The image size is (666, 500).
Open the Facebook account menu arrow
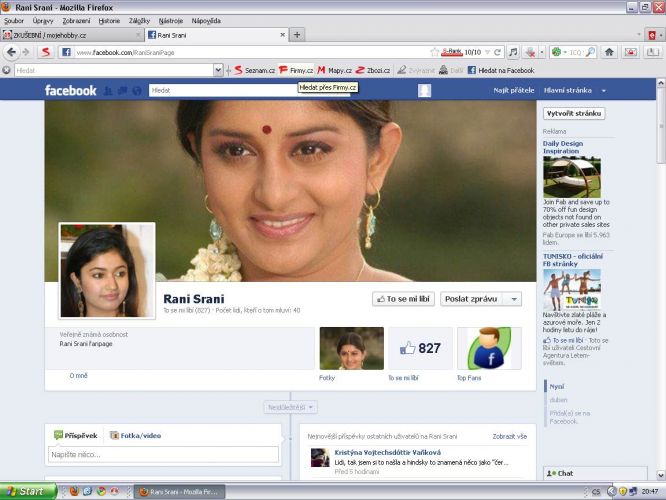pyautogui.click(x=604, y=90)
